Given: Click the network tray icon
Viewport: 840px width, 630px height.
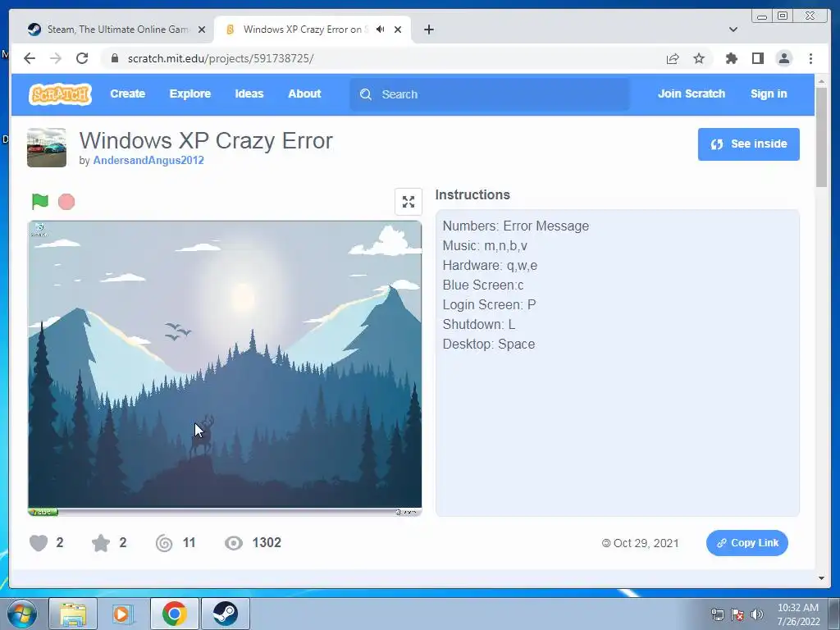Looking at the screenshot, I should click(x=717, y=614).
